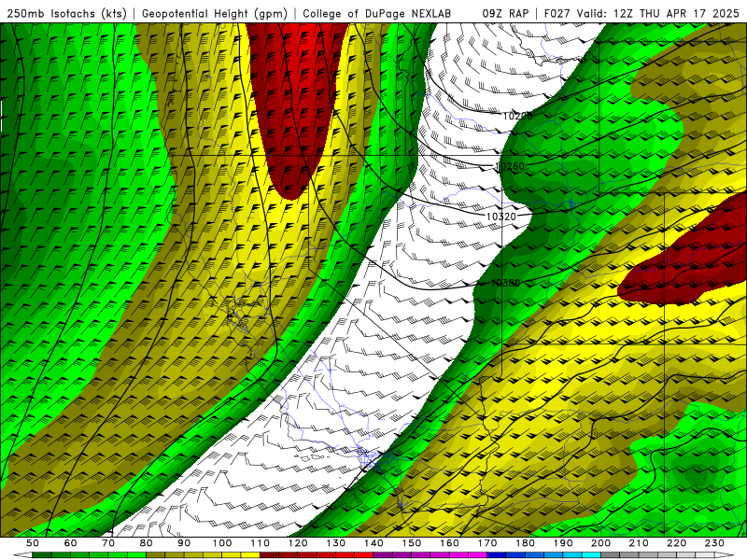Click the legend value 200
Image resolution: width=747 pixels, height=560 pixels.
click(x=600, y=543)
